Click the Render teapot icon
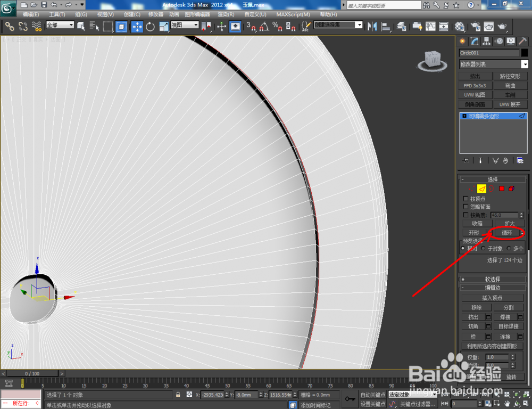Screen dimensions: 532x409 point(502,26)
